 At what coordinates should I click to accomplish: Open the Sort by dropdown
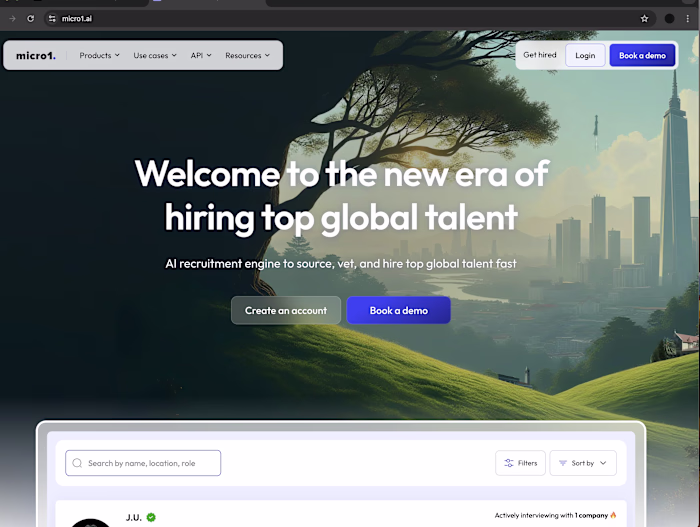[x=583, y=463]
